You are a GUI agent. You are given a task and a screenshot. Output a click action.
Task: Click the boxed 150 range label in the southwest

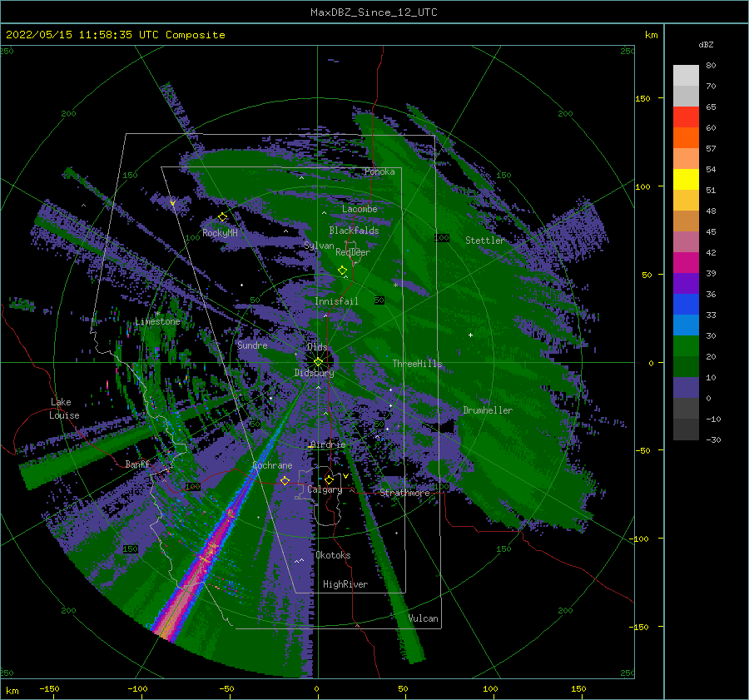click(x=130, y=549)
